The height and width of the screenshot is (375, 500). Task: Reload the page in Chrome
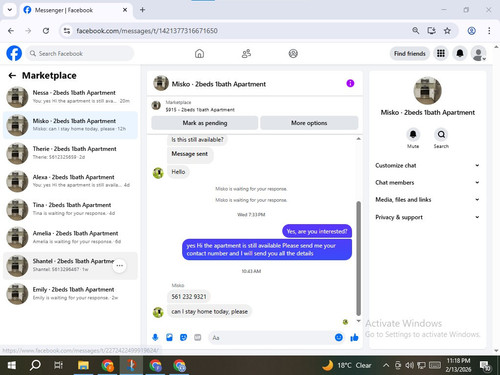[x=46, y=31]
